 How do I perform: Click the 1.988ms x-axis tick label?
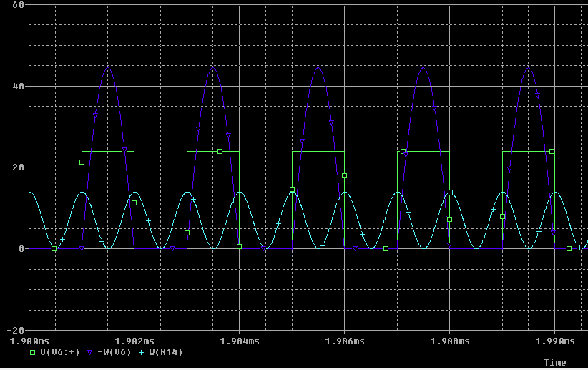coord(450,341)
